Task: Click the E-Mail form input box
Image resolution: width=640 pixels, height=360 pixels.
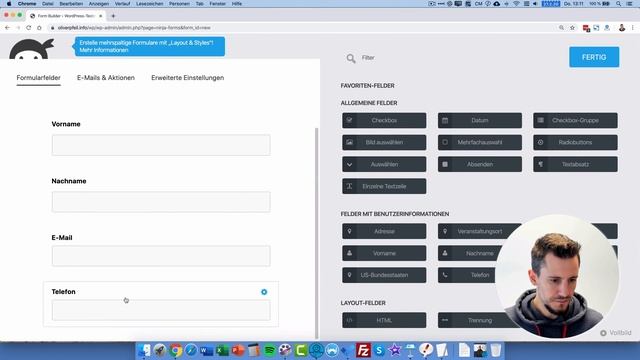Action: (161, 256)
